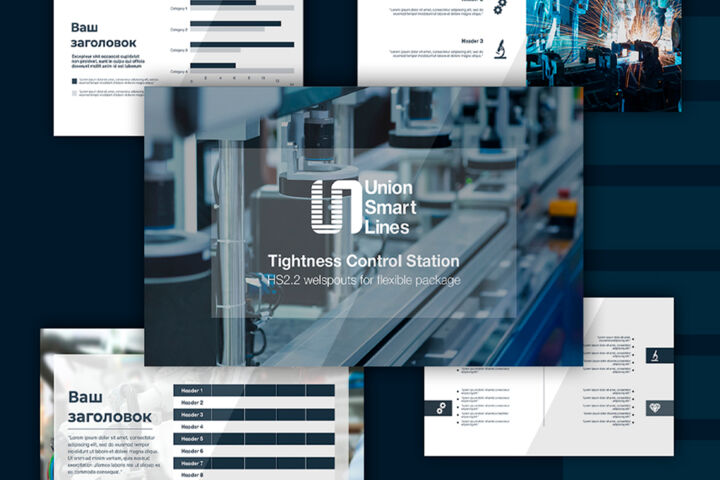This screenshot has height=480, width=720.
Task: Click the microscope icon beside Header 3
Action: 501,49
